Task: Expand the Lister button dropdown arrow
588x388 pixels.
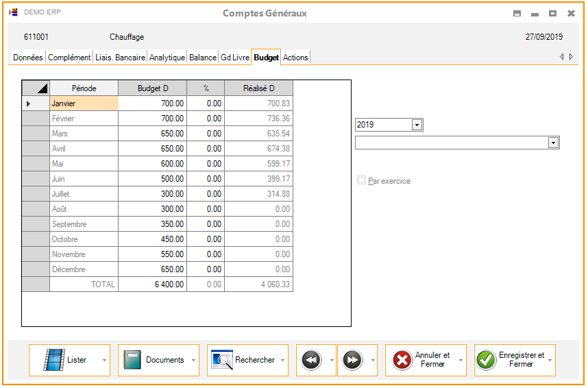Action: coord(104,360)
